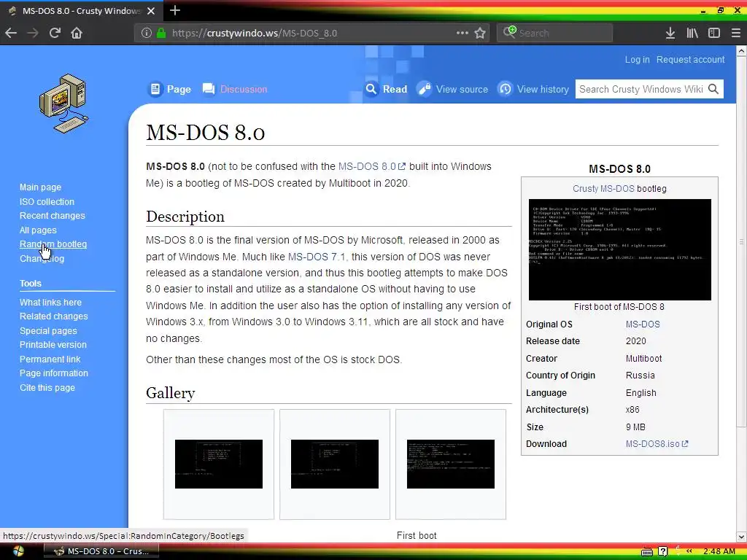Screen dimensions: 747x560
Task: Open Crusty MS-DOS link in infobox
Action: 603,189
